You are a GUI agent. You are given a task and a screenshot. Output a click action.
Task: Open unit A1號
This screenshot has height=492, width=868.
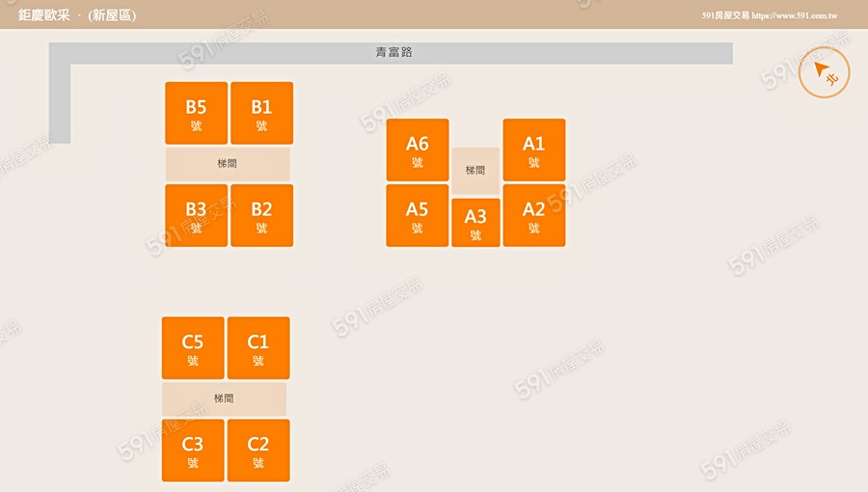click(533, 150)
